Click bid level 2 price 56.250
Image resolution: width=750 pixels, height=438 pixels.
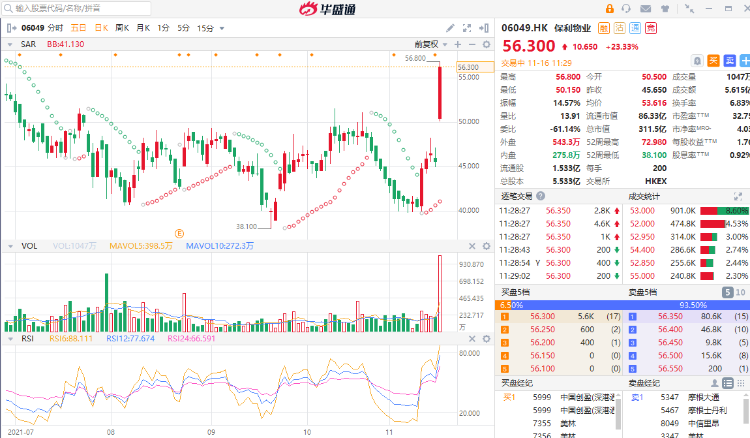click(x=542, y=329)
